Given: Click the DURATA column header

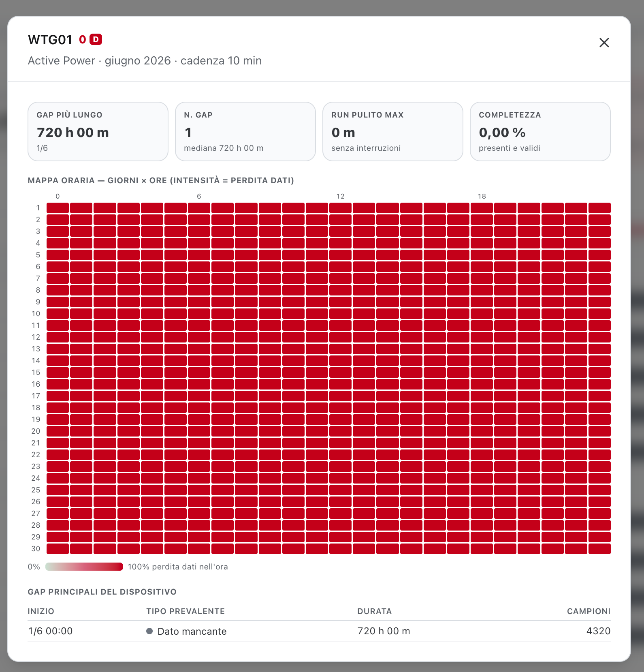Looking at the screenshot, I should tap(375, 611).
